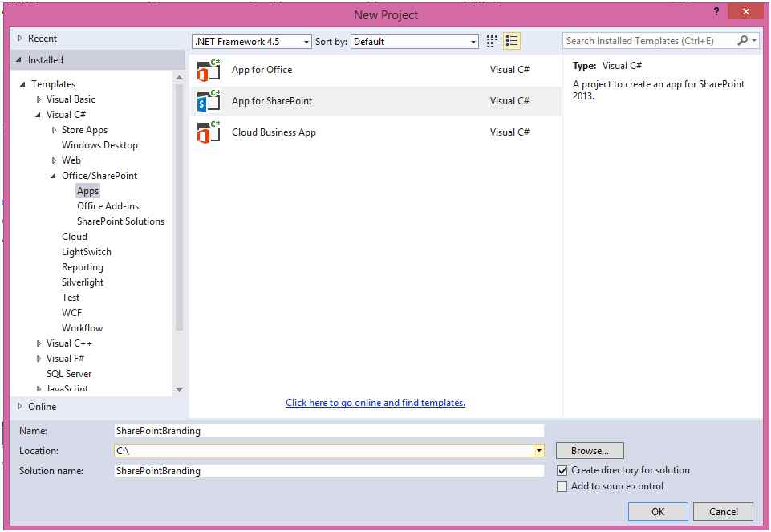
Task: Expand the Visual F# node
Action: pos(39,359)
